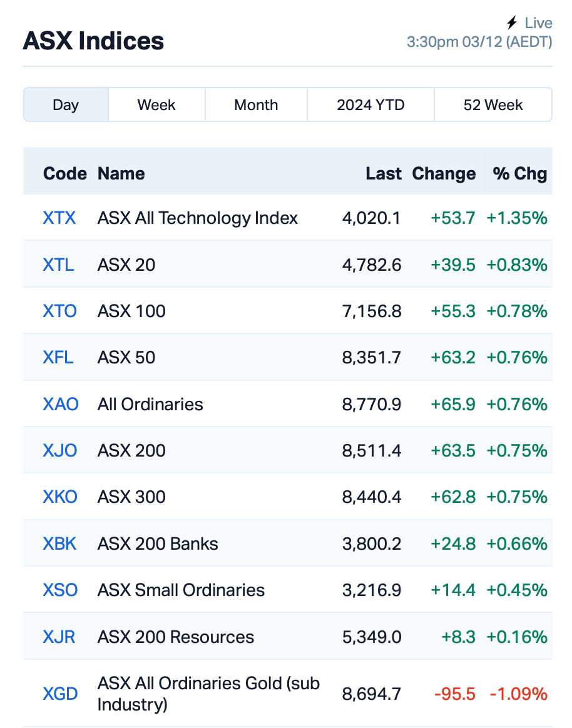Open the XTO code link
Screen dimensions: 572x728
(x=59, y=311)
